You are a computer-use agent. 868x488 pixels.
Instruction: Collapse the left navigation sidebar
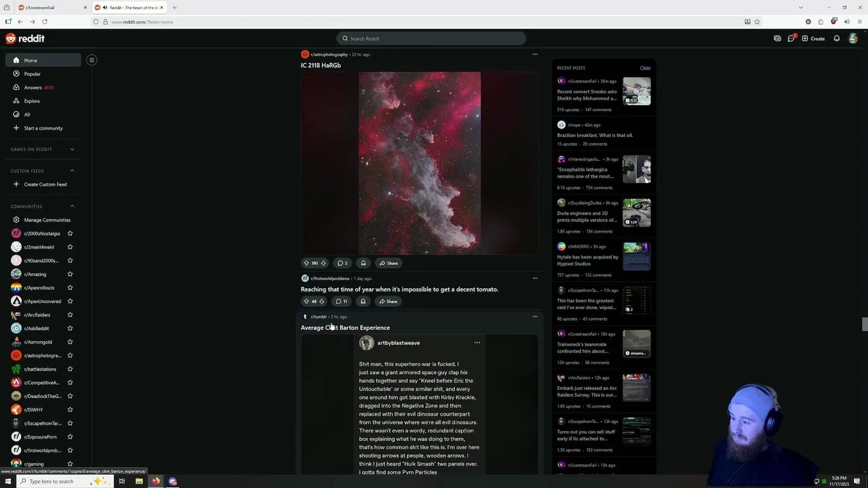tap(92, 60)
